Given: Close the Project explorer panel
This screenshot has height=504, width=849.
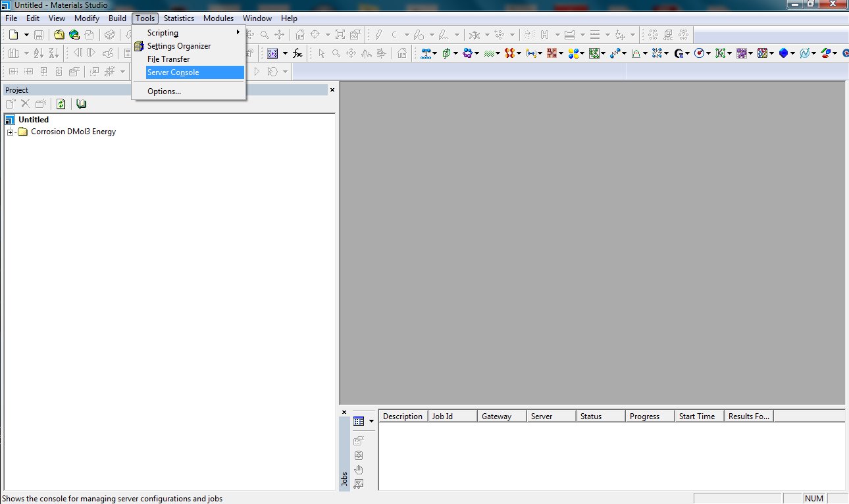Looking at the screenshot, I should [x=332, y=89].
